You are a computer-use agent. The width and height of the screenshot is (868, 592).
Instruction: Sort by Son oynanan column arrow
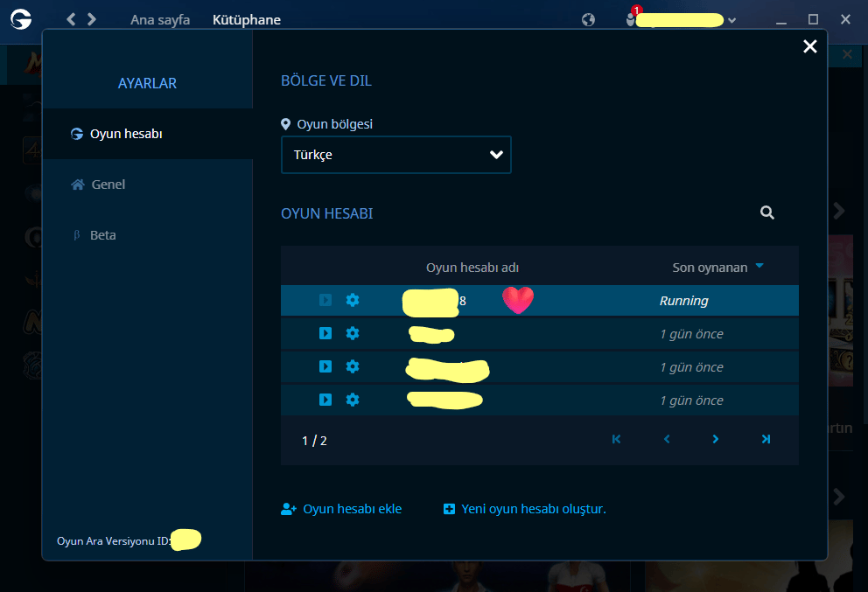pyautogui.click(x=759, y=266)
